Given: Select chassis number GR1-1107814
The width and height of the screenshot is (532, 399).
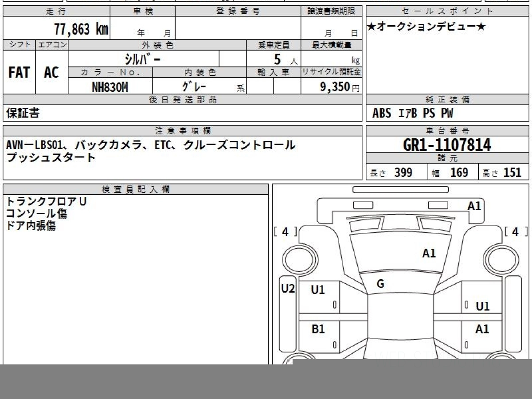Looking at the screenshot, I should pos(447,145).
